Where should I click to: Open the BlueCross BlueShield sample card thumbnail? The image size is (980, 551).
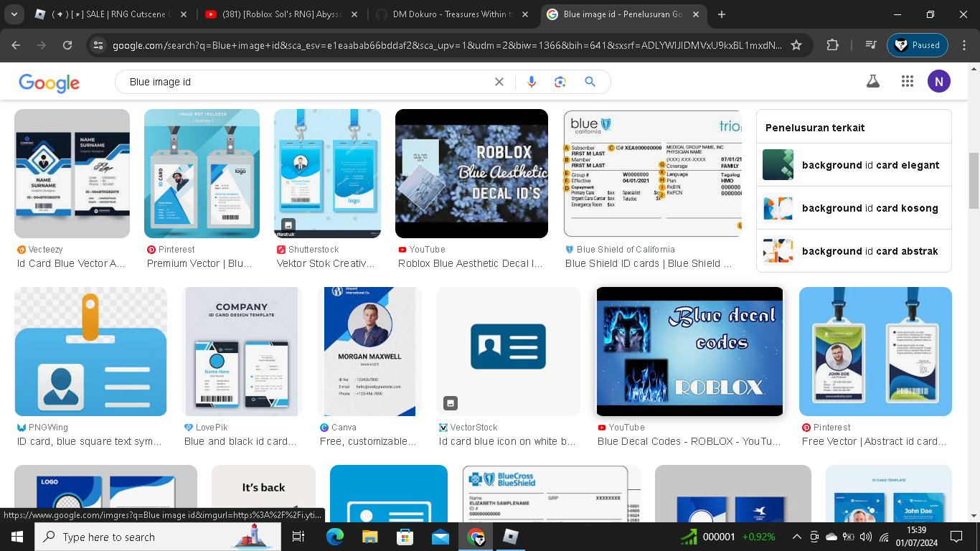551,493
